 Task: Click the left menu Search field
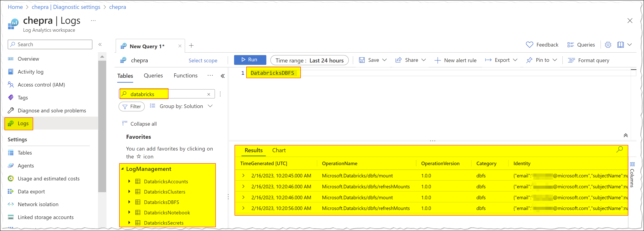pos(50,45)
